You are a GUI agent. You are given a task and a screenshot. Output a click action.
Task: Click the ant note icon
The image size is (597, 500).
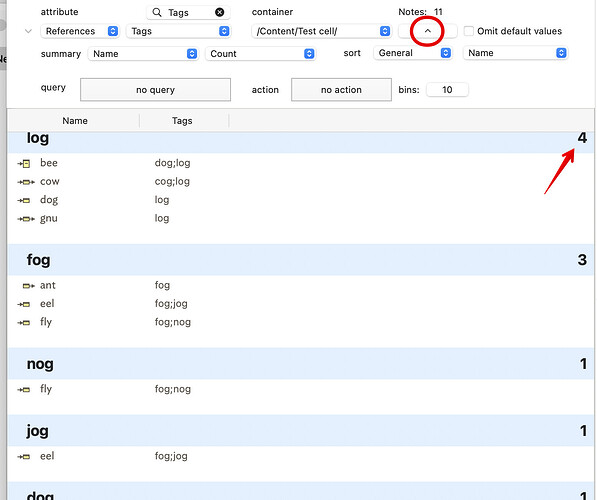(x=29, y=286)
